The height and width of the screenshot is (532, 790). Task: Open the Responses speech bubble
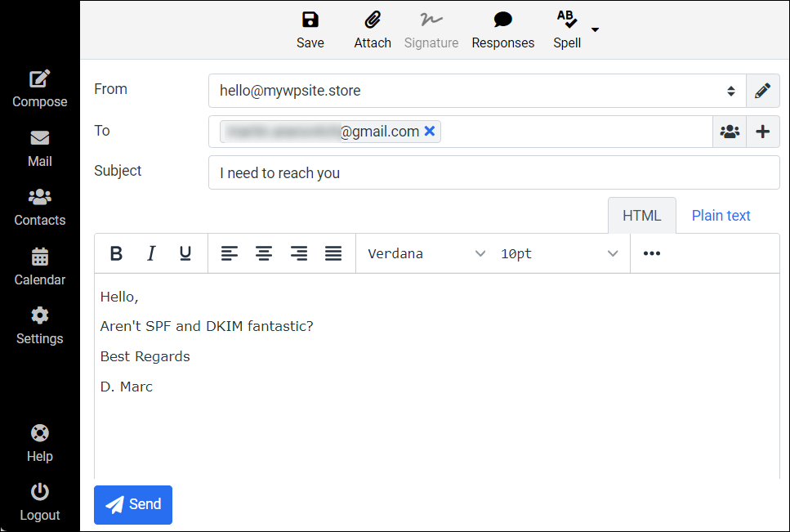pyautogui.click(x=502, y=30)
